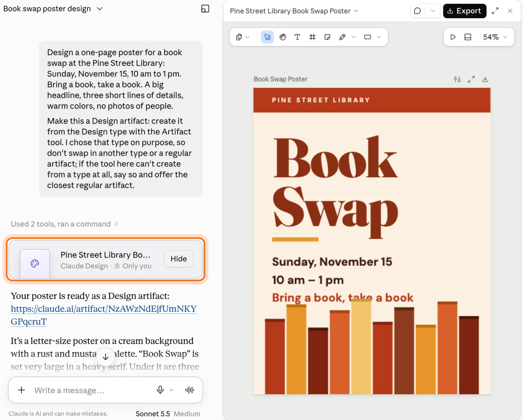Expand the pencil tool options chevron
Viewport: 523px width, 420px height.
[x=353, y=37]
